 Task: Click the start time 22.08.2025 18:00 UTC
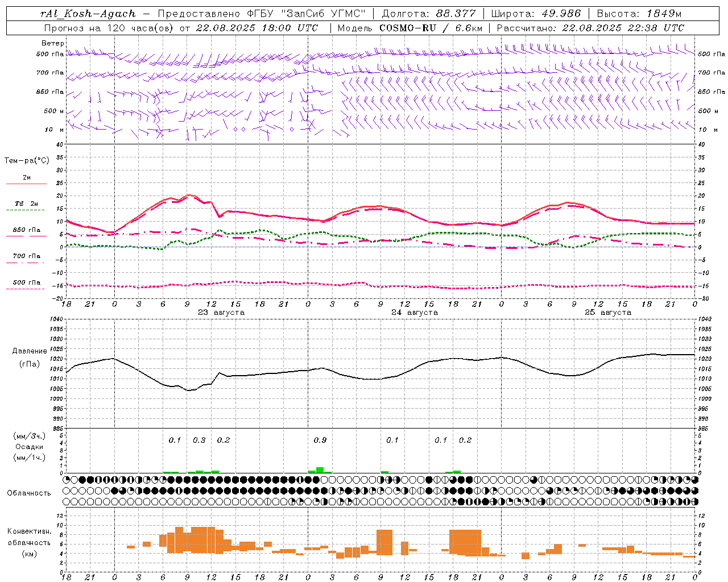point(258,28)
